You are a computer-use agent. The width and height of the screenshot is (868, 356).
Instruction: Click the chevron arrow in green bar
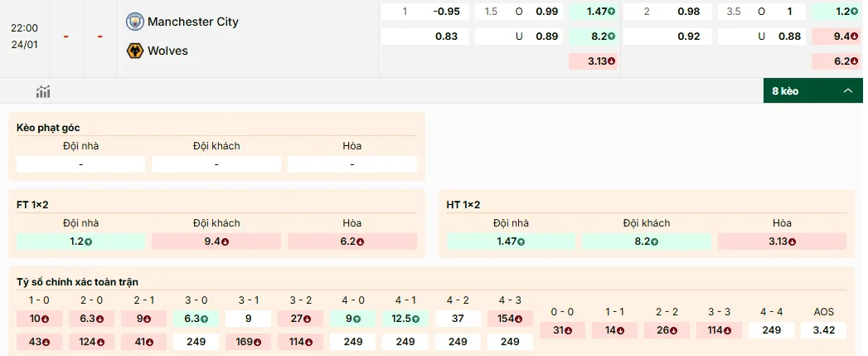[x=847, y=90]
